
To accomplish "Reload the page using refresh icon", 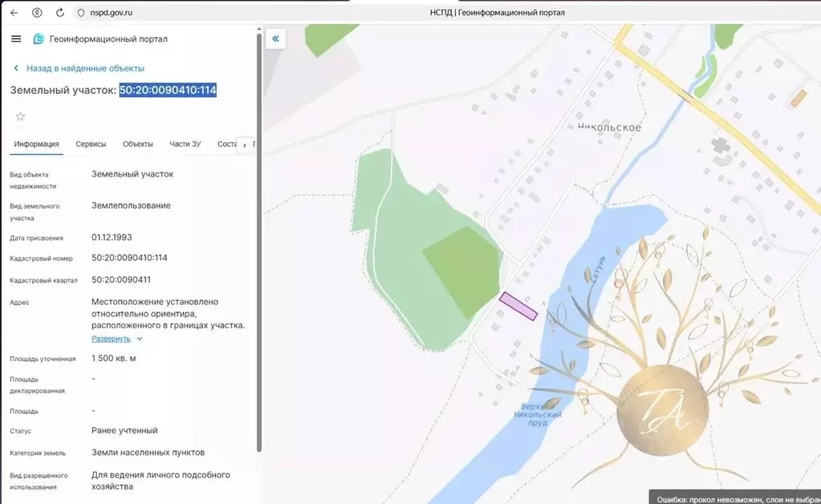I will (x=60, y=13).
